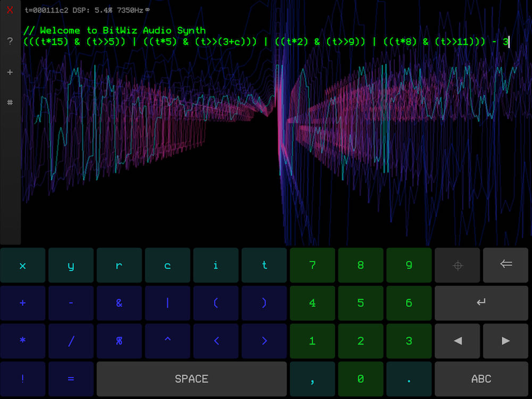532x399 pixels.
Task: Tap the pipe OR key
Action: [168, 303]
